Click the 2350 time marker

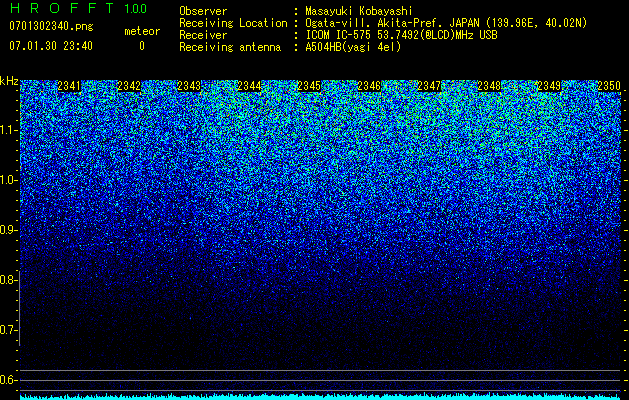point(609,86)
